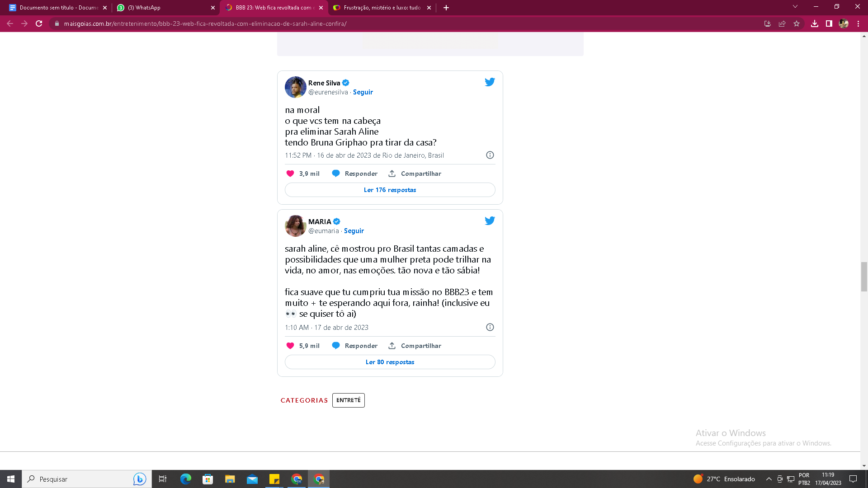
Task: Like MARIA's tweet with the heart icon
Action: (290, 346)
